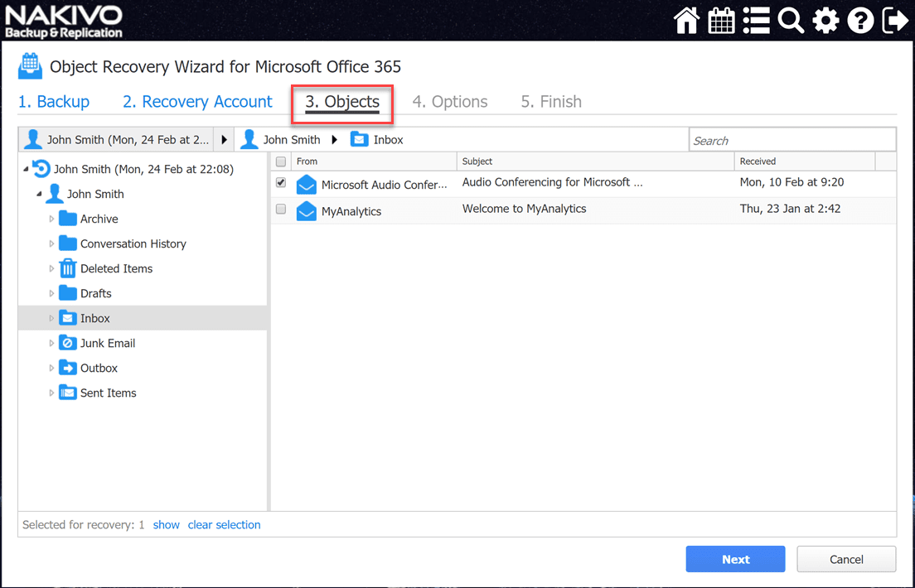Go to step 1. Backup

point(54,102)
